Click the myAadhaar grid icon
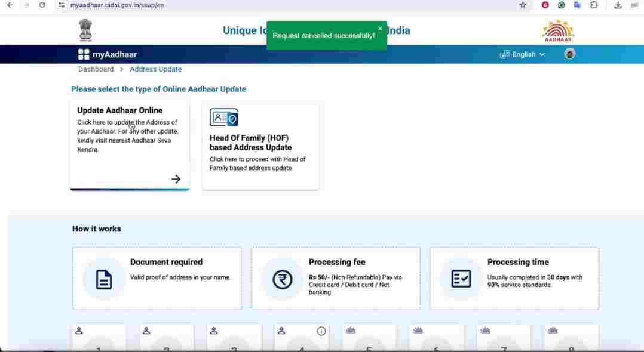The image size is (644, 352). point(84,54)
